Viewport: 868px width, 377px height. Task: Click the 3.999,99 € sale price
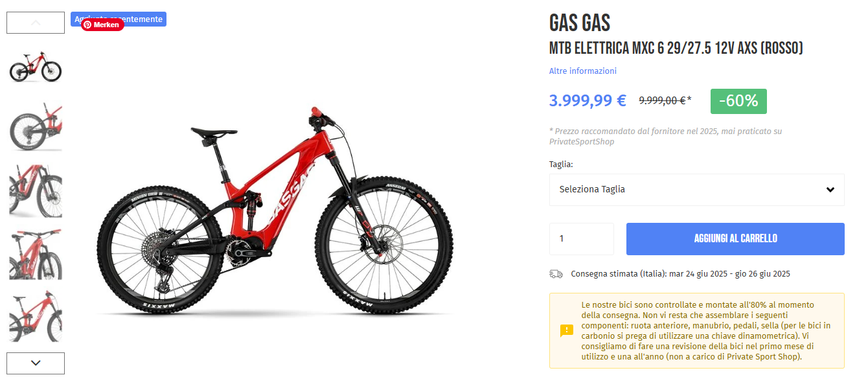[588, 100]
